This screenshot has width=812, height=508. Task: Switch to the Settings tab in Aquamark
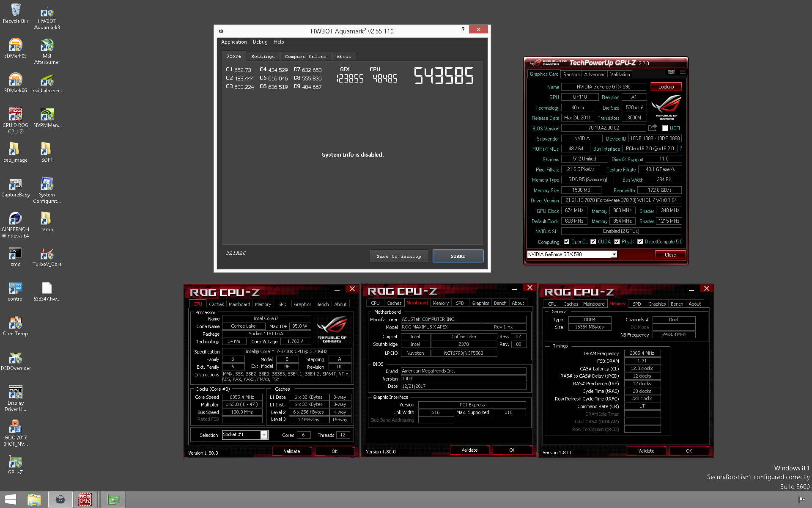pyautogui.click(x=263, y=56)
